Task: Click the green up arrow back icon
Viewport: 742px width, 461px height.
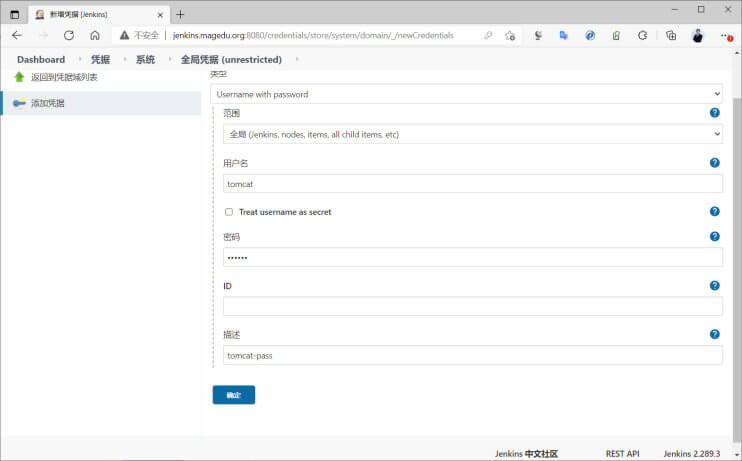Action: [x=19, y=77]
